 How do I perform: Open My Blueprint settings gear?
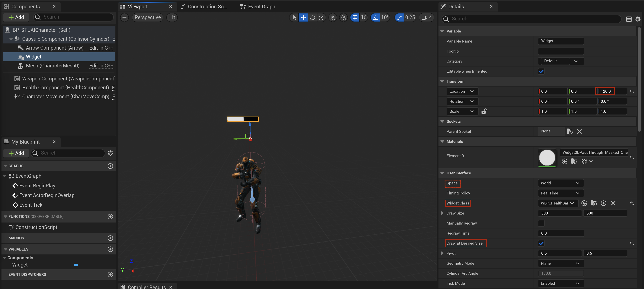click(x=110, y=153)
